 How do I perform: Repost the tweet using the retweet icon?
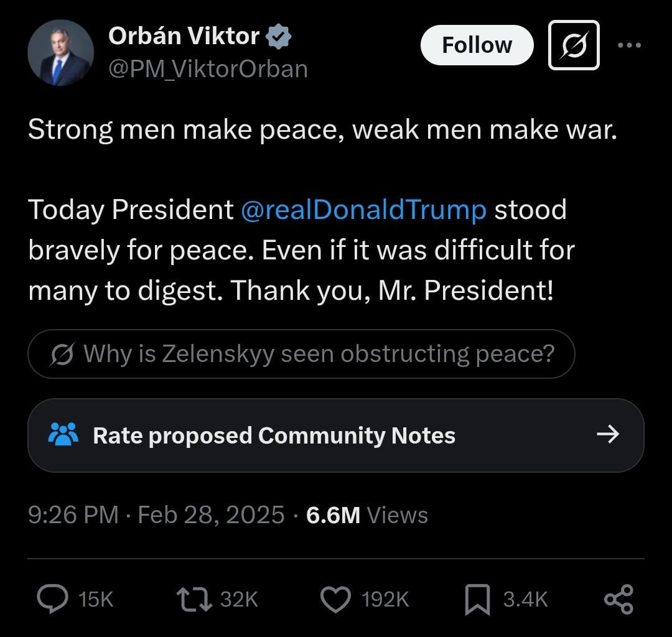pos(194,599)
